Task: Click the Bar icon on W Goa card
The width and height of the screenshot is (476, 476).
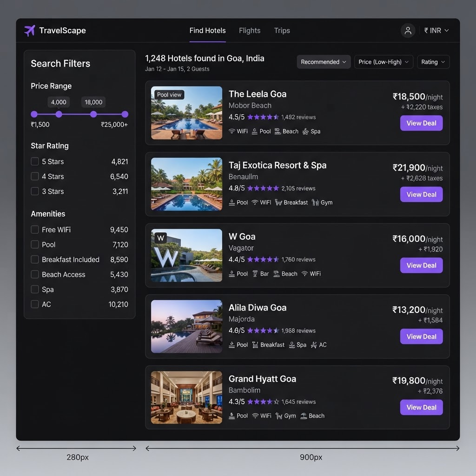Action: [x=255, y=273]
